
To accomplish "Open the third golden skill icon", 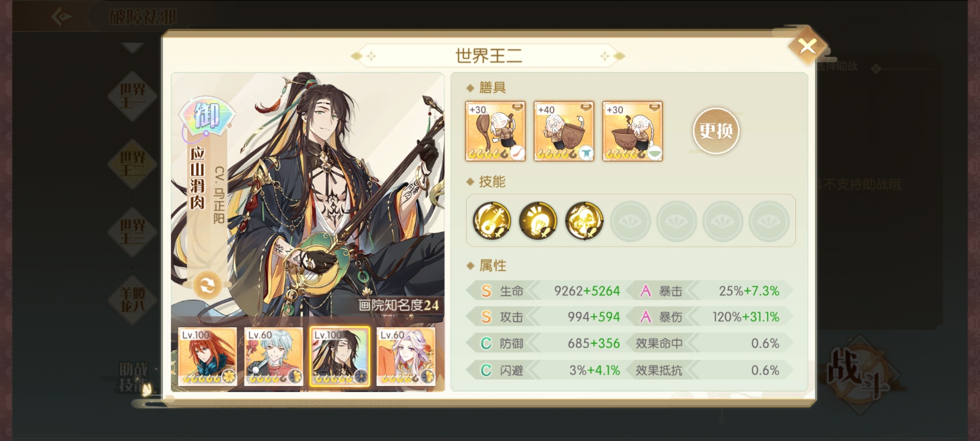I will [584, 220].
